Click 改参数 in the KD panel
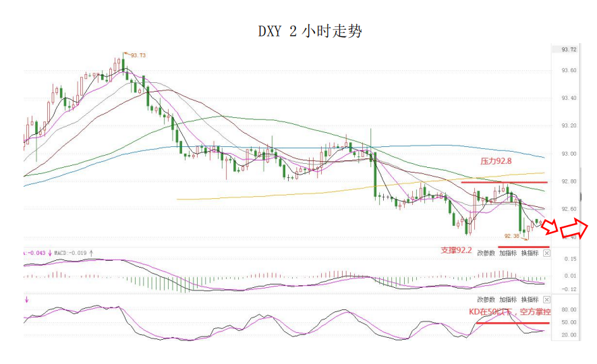 tap(486, 300)
